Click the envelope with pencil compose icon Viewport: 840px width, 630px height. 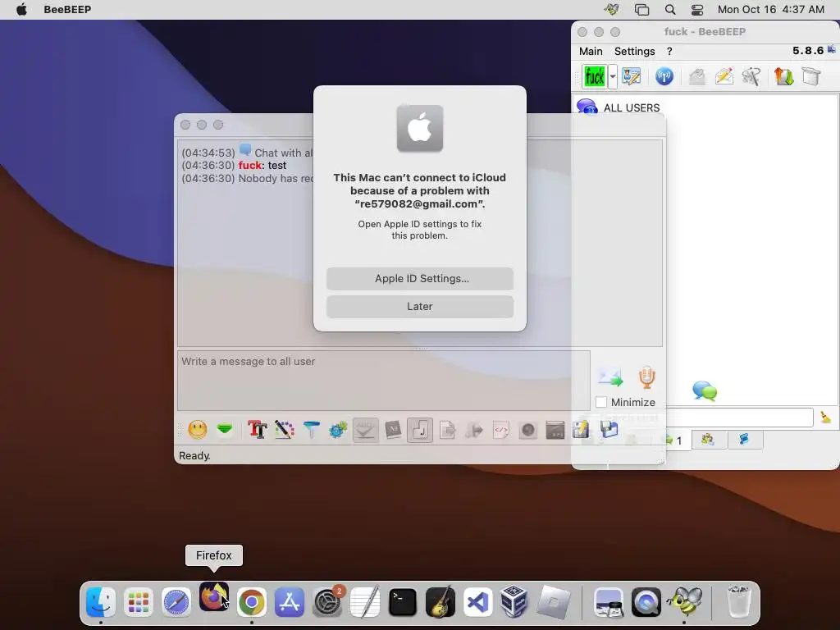[x=724, y=76]
